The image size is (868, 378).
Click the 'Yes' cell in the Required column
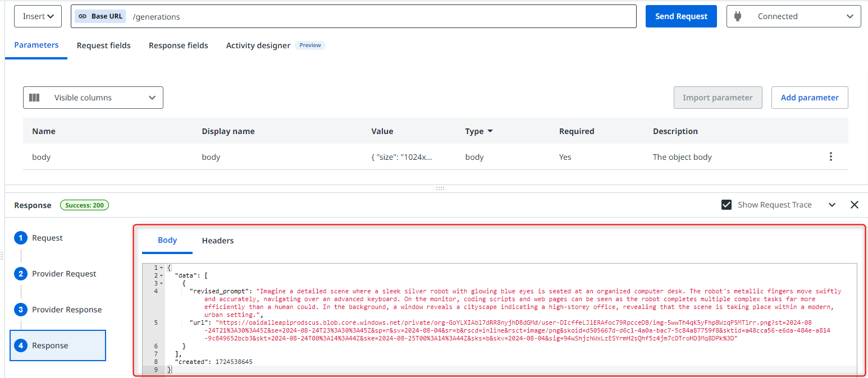(x=565, y=157)
